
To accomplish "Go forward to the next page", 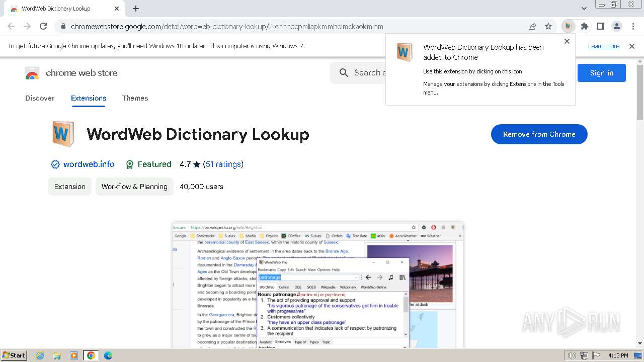I will pos(27,26).
